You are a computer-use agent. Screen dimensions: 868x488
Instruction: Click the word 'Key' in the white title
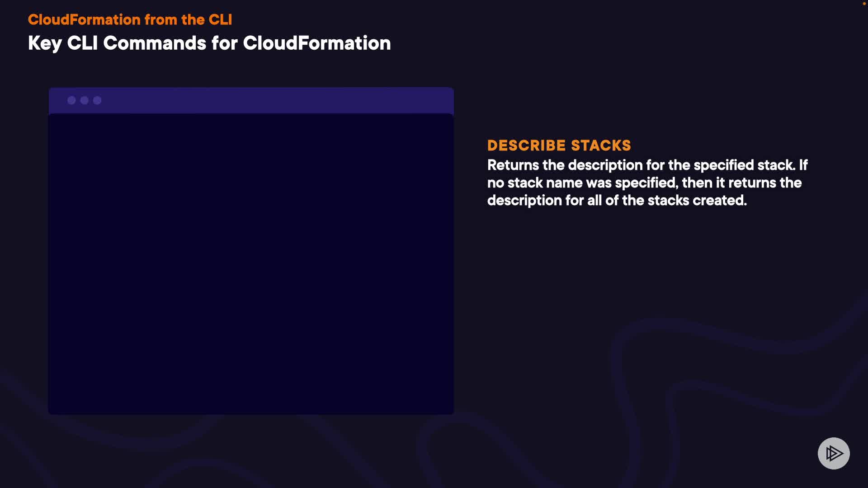tap(44, 43)
